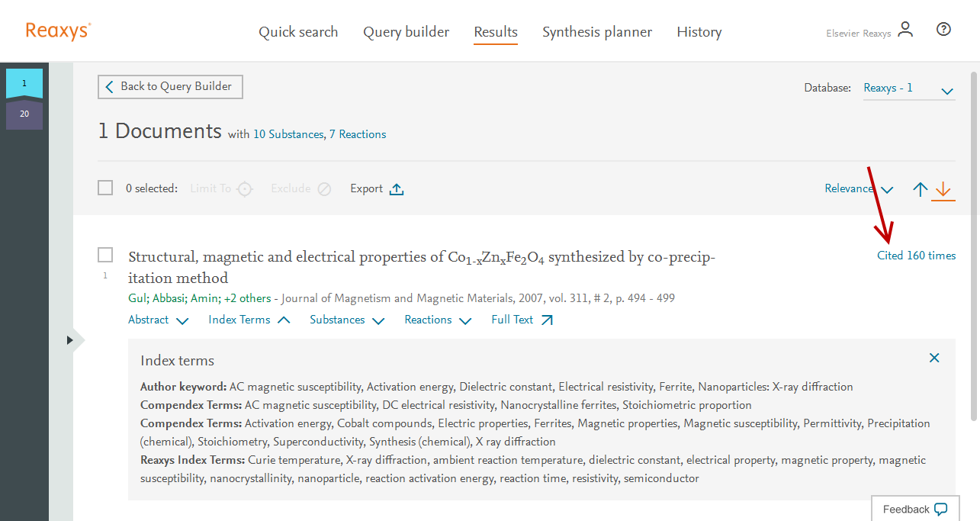This screenshot has width=980, height=521.
Task: Click the help question mark icon
Action: pos(943,30)
